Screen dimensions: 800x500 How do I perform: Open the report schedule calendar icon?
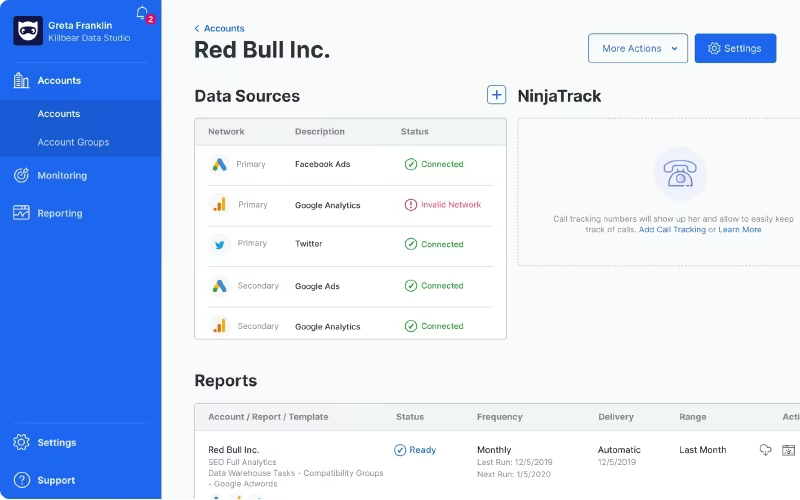pyautogui.click(x=788, y=450)
